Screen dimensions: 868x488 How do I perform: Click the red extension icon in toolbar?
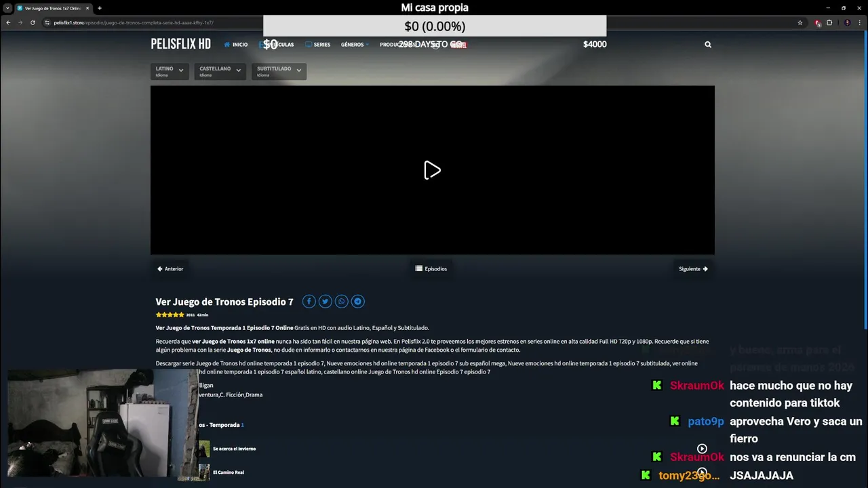(818, 22)
